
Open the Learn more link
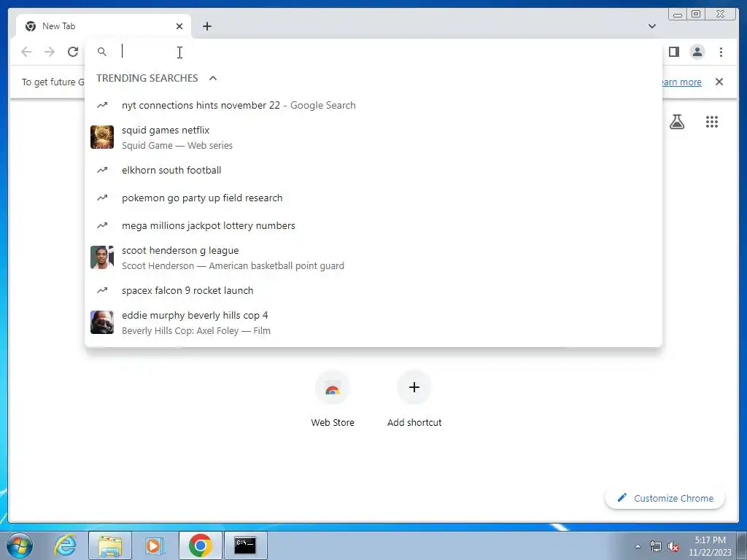click(681, 82)
